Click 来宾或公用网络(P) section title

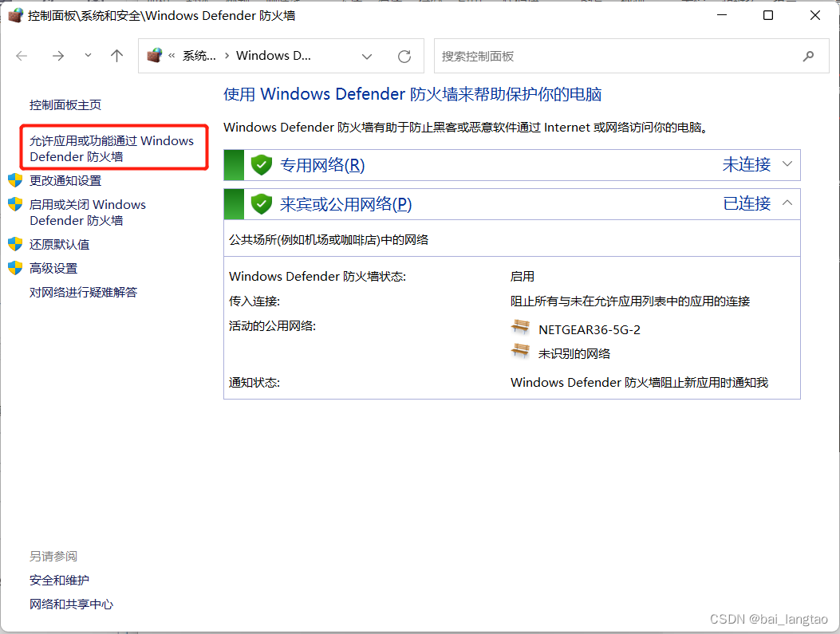click(x=346, y=204)
